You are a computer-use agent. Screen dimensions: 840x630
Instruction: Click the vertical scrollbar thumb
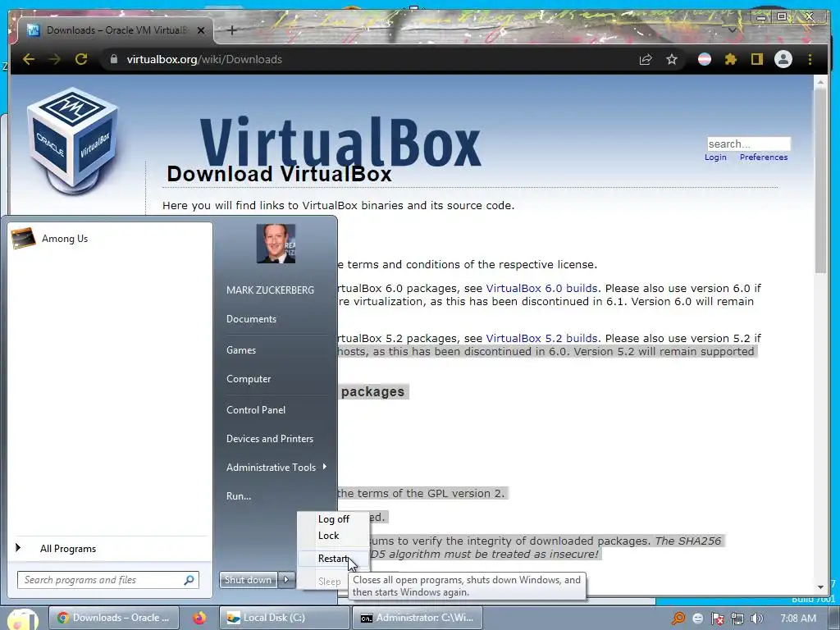coord(820,181)
